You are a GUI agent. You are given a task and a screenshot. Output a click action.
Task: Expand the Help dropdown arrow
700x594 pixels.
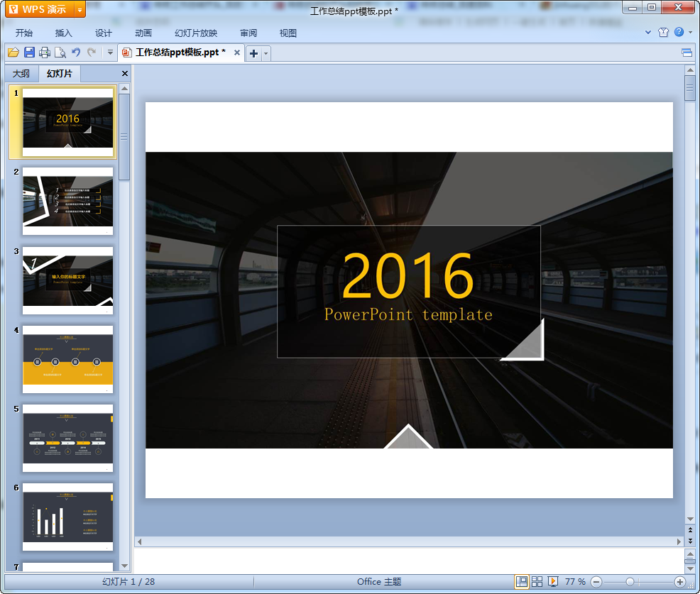coord(690,32)
